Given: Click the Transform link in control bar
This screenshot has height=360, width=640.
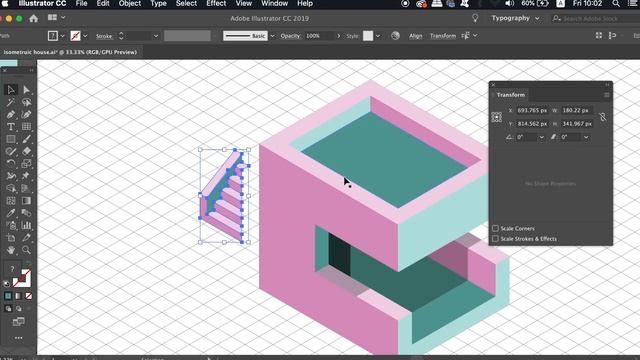Looking at the screenshot, I should (x=442, y=36).
